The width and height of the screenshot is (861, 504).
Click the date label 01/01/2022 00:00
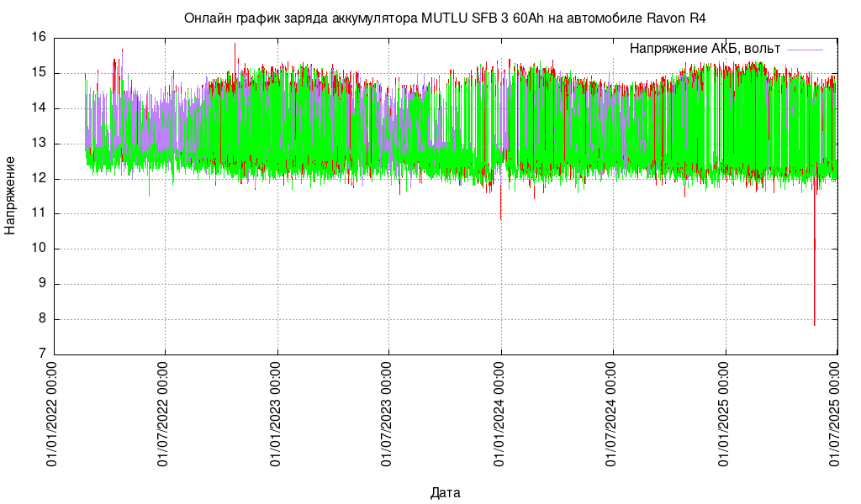point(51,414)
